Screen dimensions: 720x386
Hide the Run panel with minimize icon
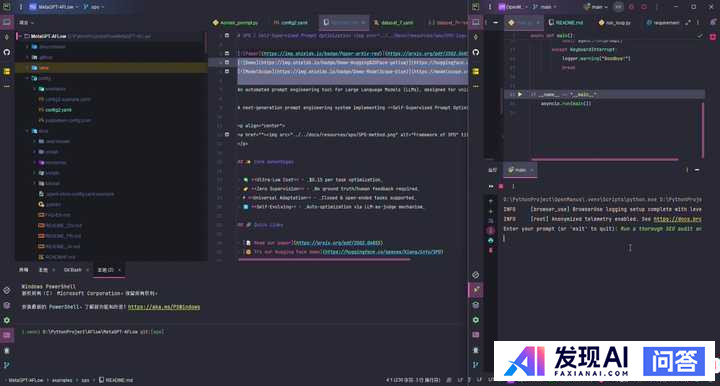pos(697,170)
